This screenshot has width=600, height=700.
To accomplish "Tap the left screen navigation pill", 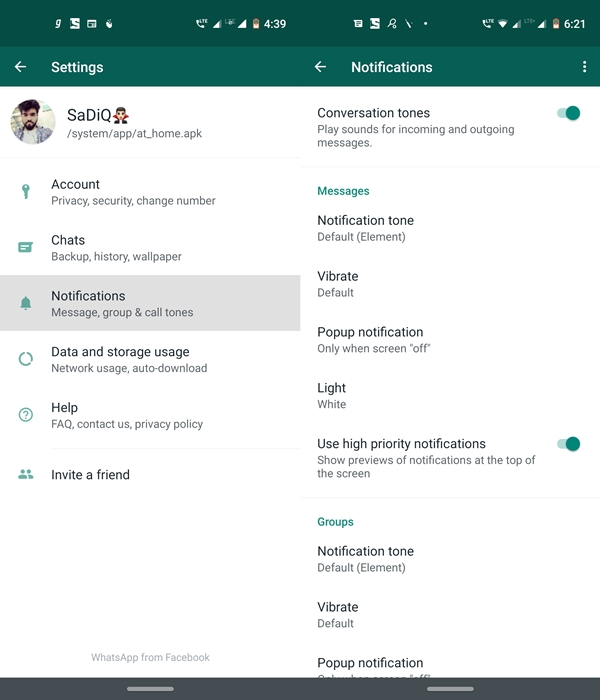I will click(x=150, y=689).
